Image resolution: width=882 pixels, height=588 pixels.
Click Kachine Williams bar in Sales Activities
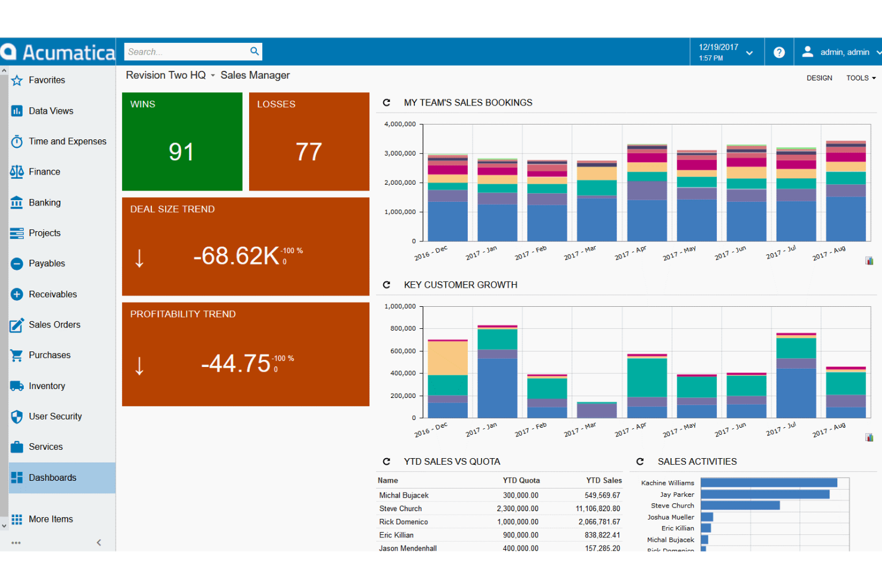tap(769, 483)
